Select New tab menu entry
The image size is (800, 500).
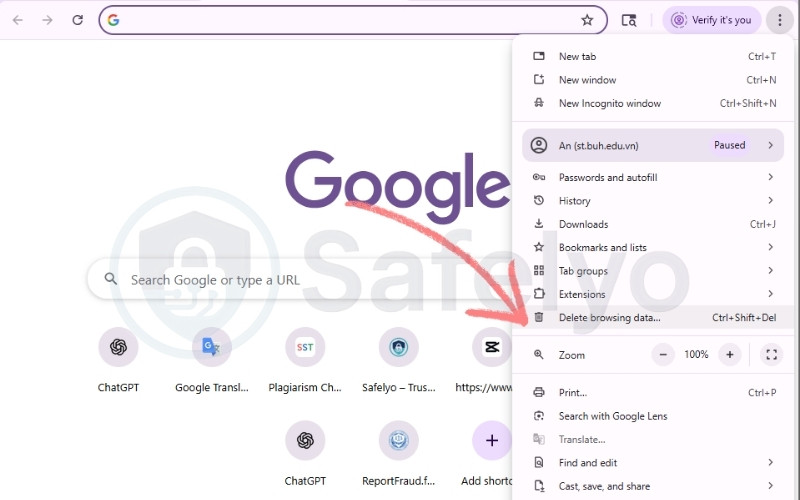tap(653, 56)
